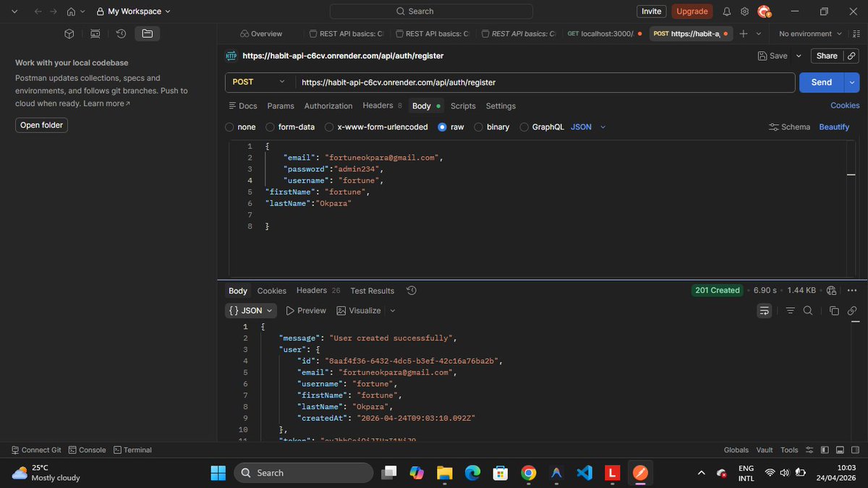The width and height of the screenshot is (868, 488).
Task: Click the Open folder button
Action: (41, 125)
